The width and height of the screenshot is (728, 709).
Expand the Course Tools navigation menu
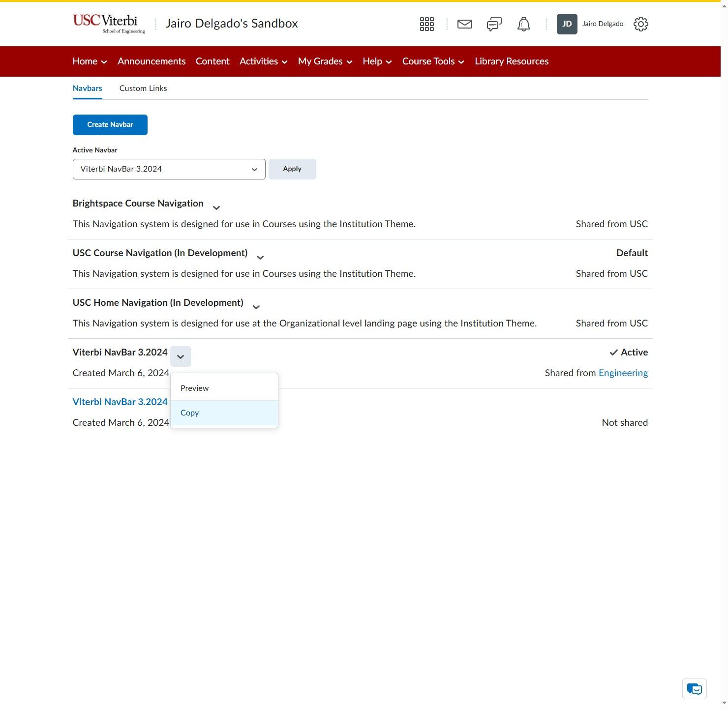click(x=433, y=61)
